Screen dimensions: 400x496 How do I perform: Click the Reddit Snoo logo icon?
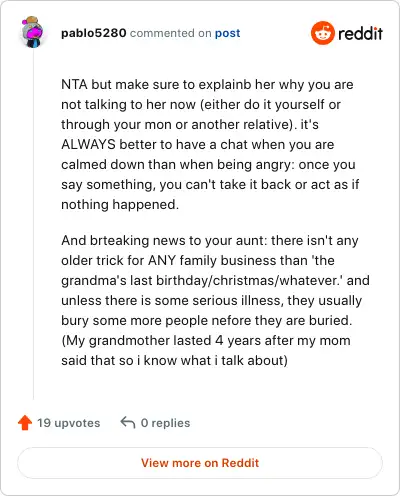pos(322,33)
